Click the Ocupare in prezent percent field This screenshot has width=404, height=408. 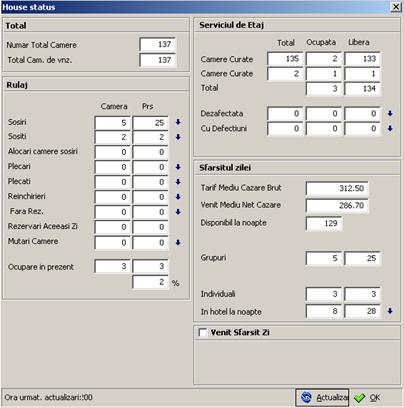(x=150, y=282)
